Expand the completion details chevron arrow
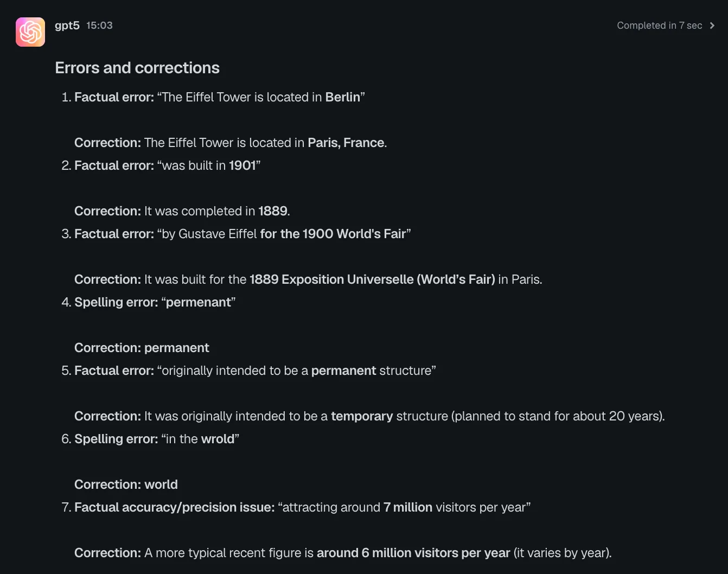 coord(712,25)
